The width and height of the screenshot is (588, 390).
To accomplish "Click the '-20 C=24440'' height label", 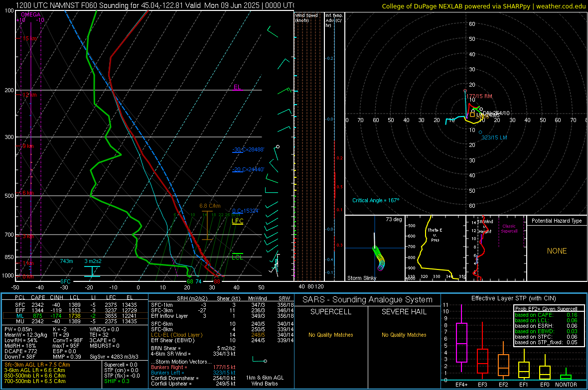I will point(248,169).
